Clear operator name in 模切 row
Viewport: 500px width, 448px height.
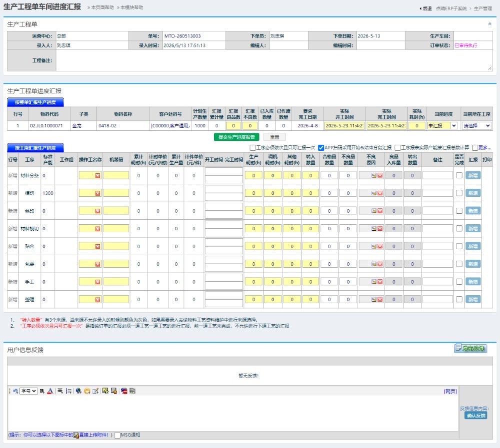98,193
